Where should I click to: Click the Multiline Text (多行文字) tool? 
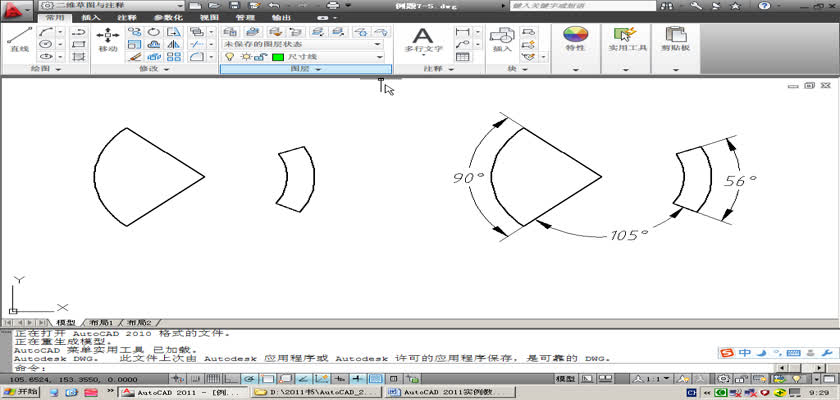click(x=423, y=40)
